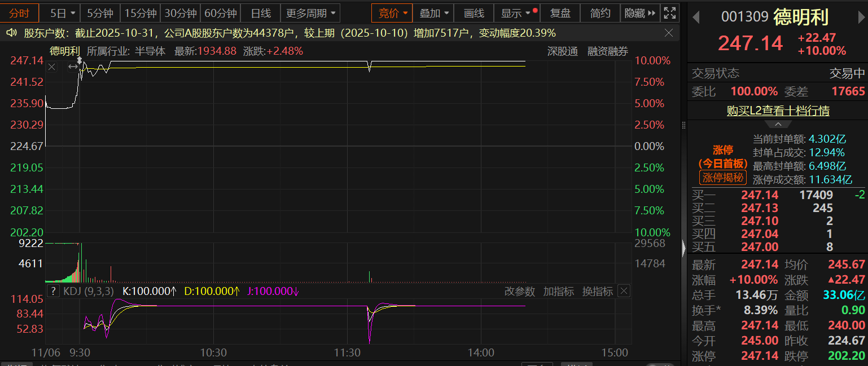Collapse the order book with the up chevron
The height and width of the screenshot is (366, 868).
point(778,124)
